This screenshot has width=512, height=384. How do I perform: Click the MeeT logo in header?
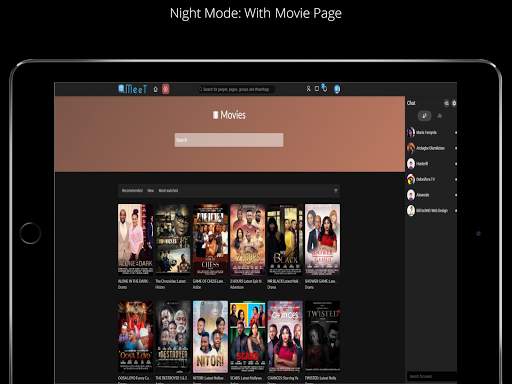[x=133, y=89]
